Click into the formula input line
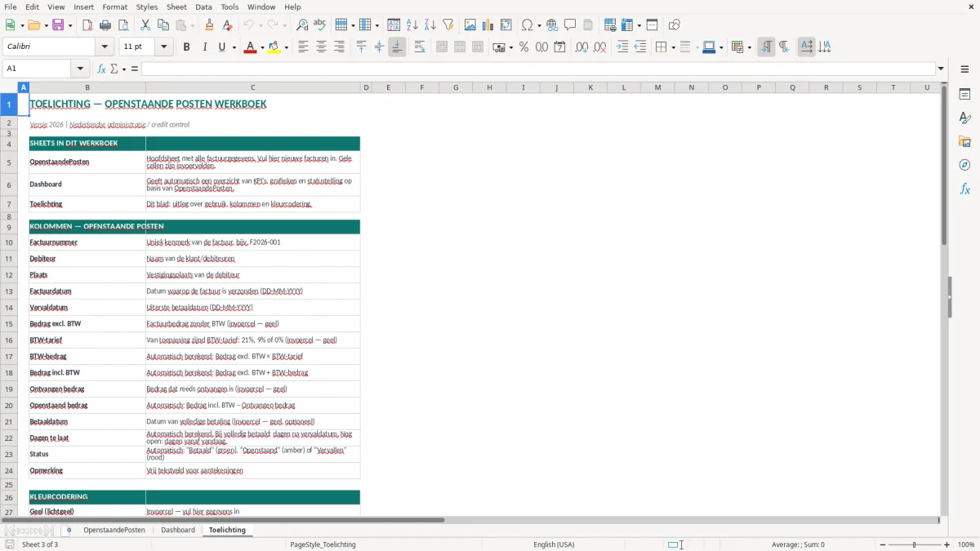This screenshot has height=551, width=980. [x=538, y=69]
